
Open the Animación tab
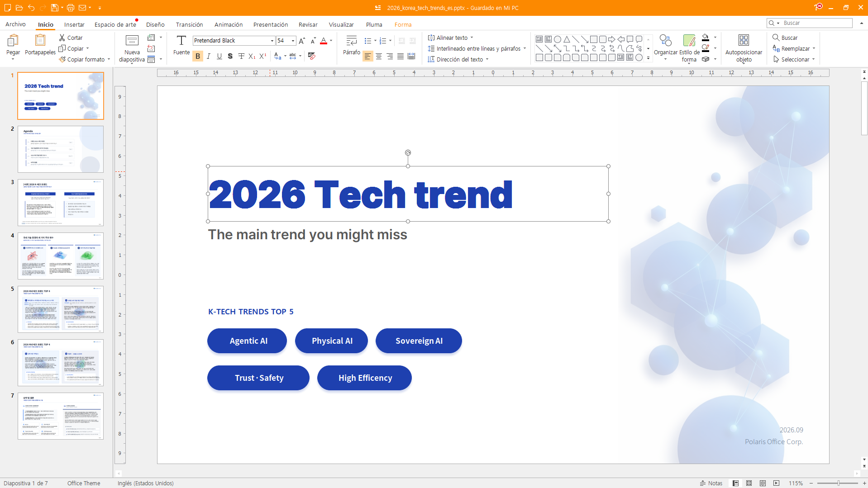(x=229, y=24)
